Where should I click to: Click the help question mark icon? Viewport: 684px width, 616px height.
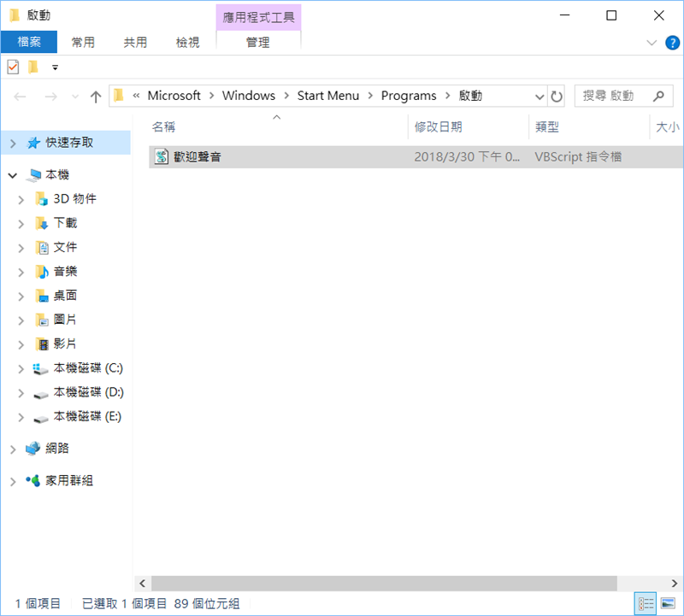click(669, 43)
